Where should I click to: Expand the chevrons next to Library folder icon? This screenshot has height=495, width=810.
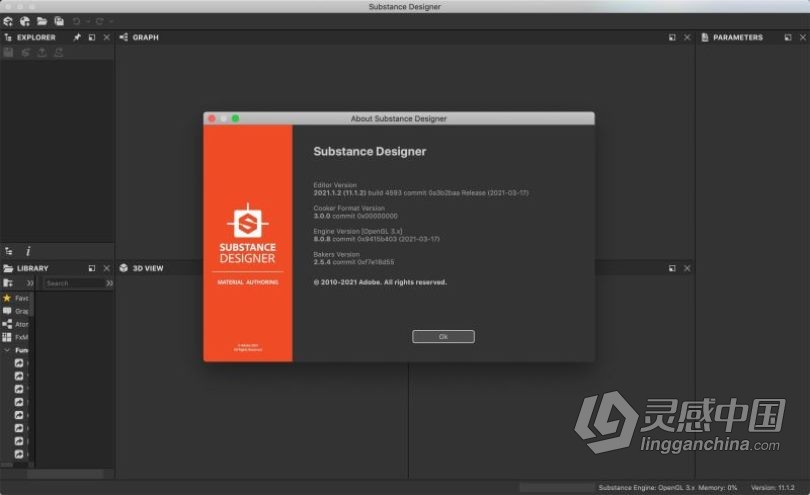pyautogui.click(x=30, y=283)
